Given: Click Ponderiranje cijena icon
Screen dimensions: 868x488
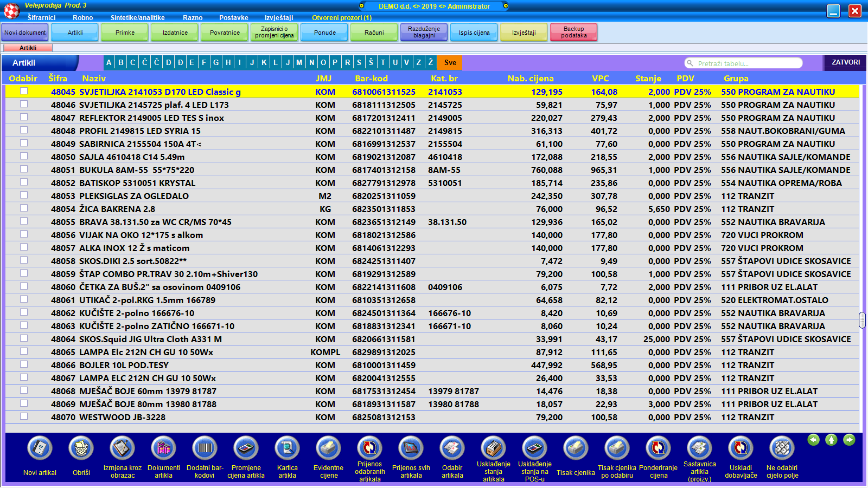Looking at the screenshot, I should click(x=658, y=448).
